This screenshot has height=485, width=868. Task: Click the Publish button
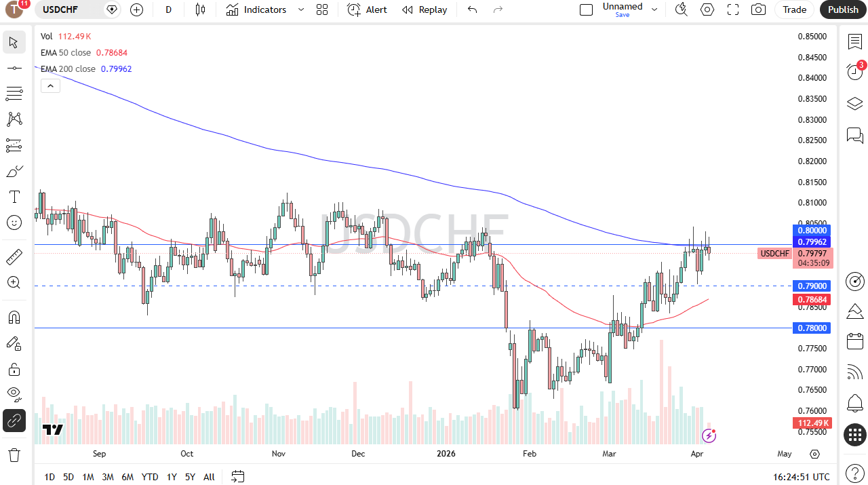(x=843, y=9)
